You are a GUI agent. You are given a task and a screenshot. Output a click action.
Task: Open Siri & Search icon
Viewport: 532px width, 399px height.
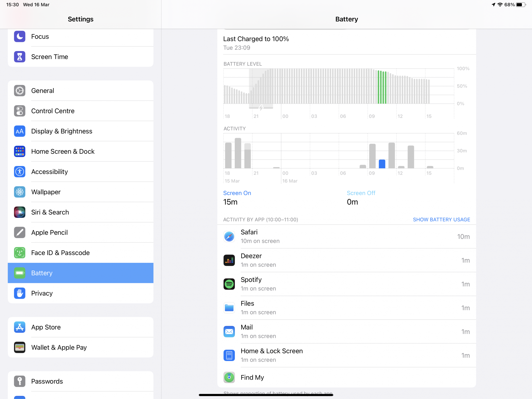[20, 212]
